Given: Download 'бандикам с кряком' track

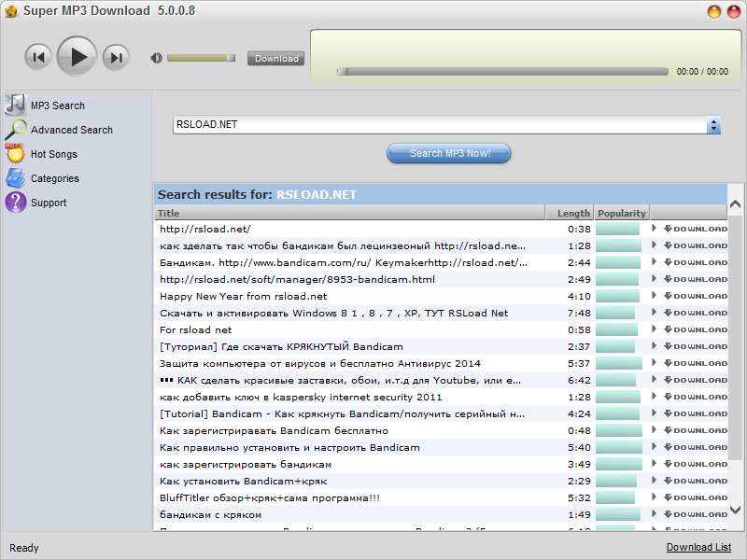Looking at the screenshot, I should coord(696,515).
